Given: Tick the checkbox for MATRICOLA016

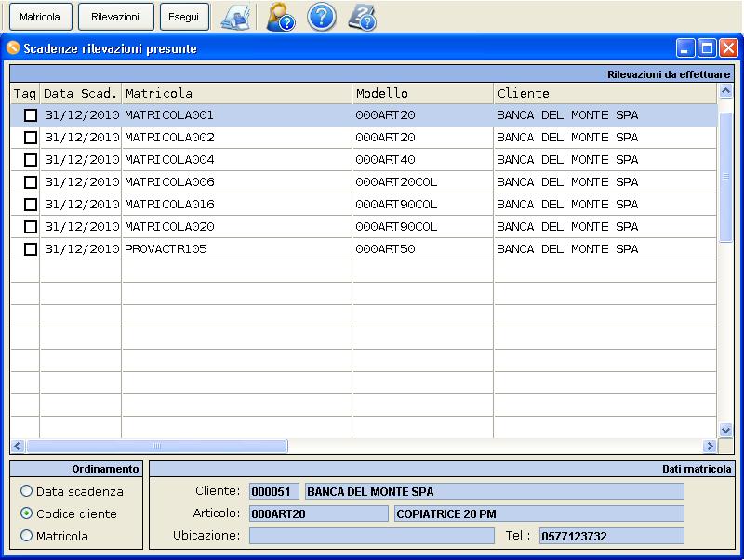Looking at the screenshot, I should point(31,205).
